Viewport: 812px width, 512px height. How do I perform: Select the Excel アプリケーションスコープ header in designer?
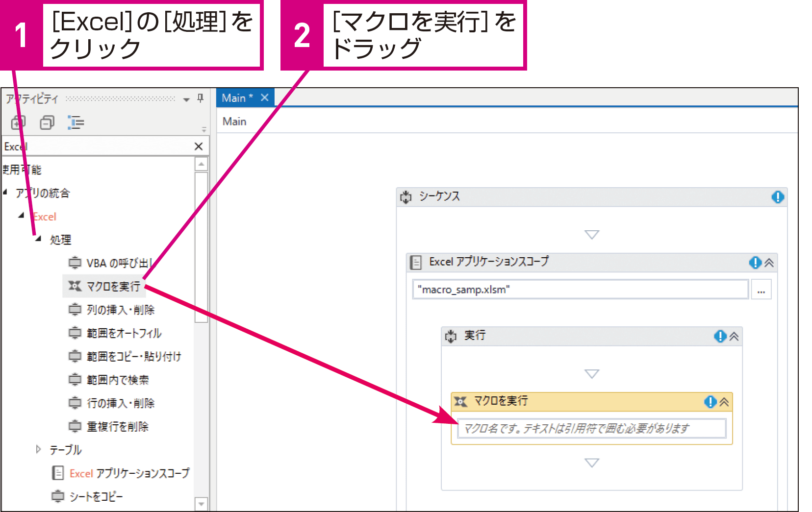592,263
